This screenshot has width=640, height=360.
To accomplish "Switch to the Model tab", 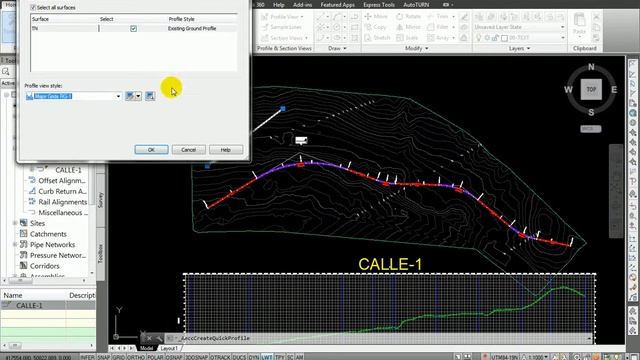I will point(146,348).
